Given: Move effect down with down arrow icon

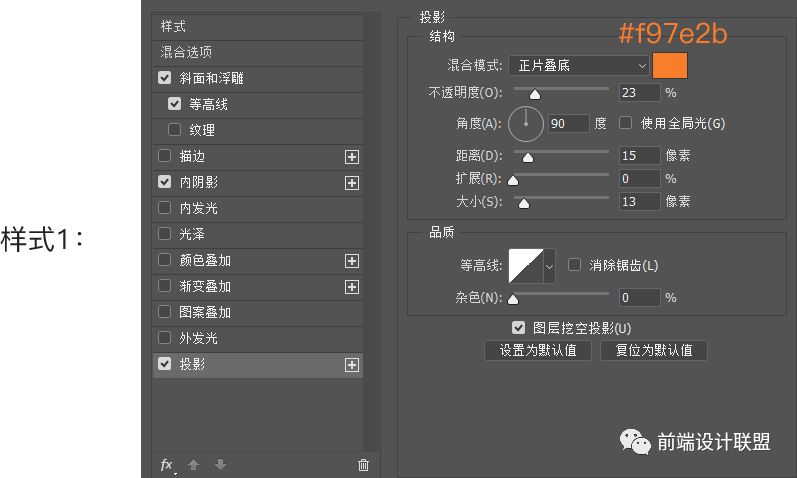Looking at the screenshot, I should click(x=220, y=465).
